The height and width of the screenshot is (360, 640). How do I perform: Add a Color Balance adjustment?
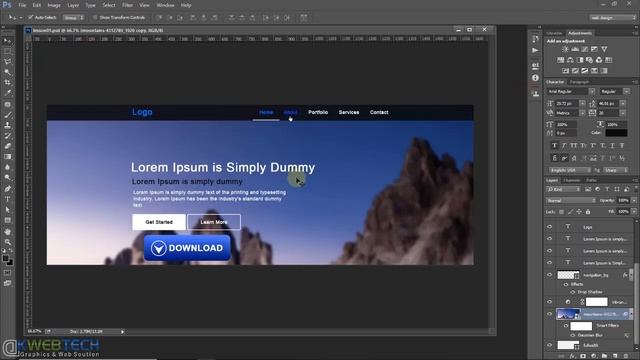(570, 60)
